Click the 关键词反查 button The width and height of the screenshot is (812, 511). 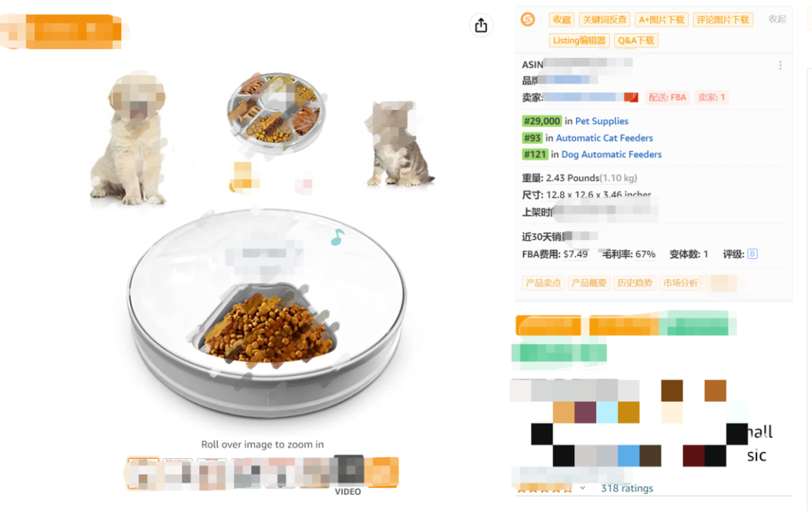604,20
